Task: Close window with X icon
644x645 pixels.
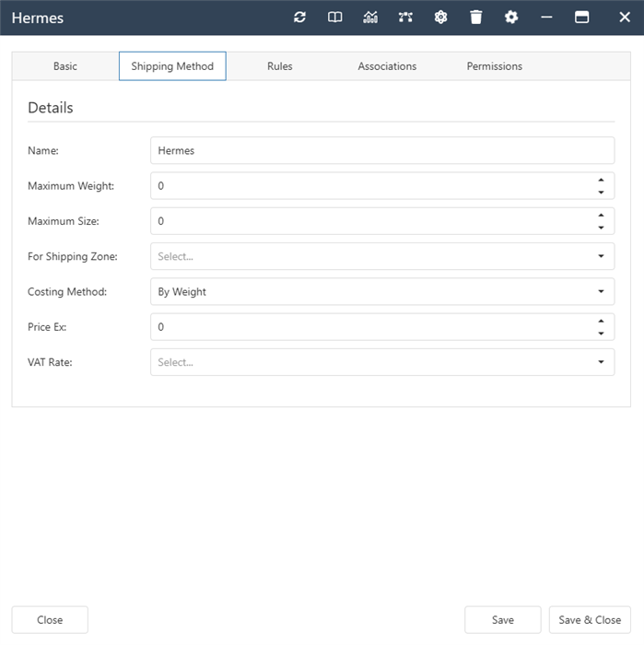Action: pos(625,18)
